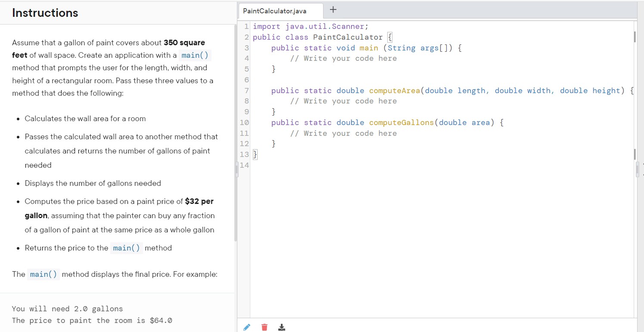Click the closing brace on line 13

tap(255, 154)
